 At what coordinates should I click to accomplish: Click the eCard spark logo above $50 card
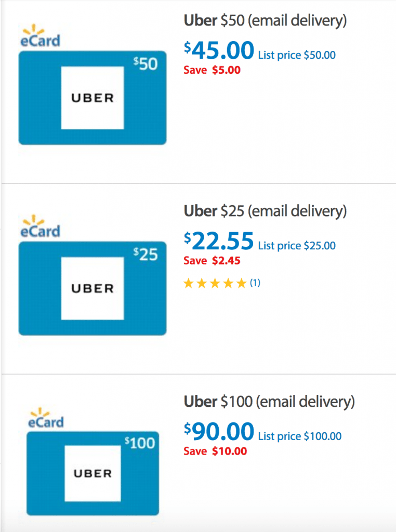[x=40, y=36]
